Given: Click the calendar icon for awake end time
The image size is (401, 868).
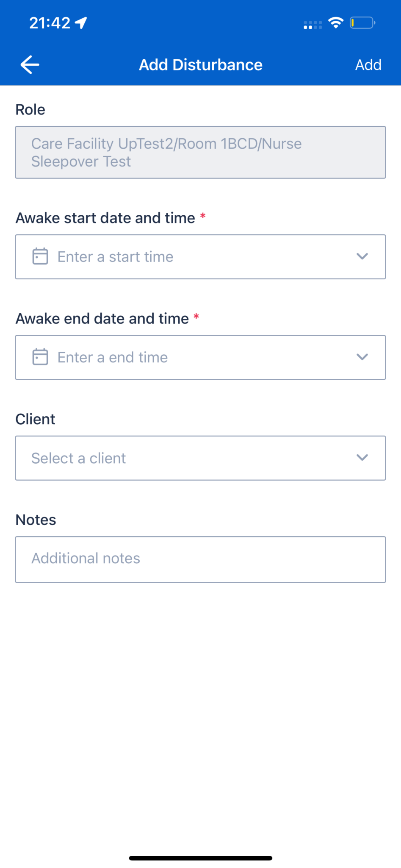Looking at the screenshot, I should (40, 357).
